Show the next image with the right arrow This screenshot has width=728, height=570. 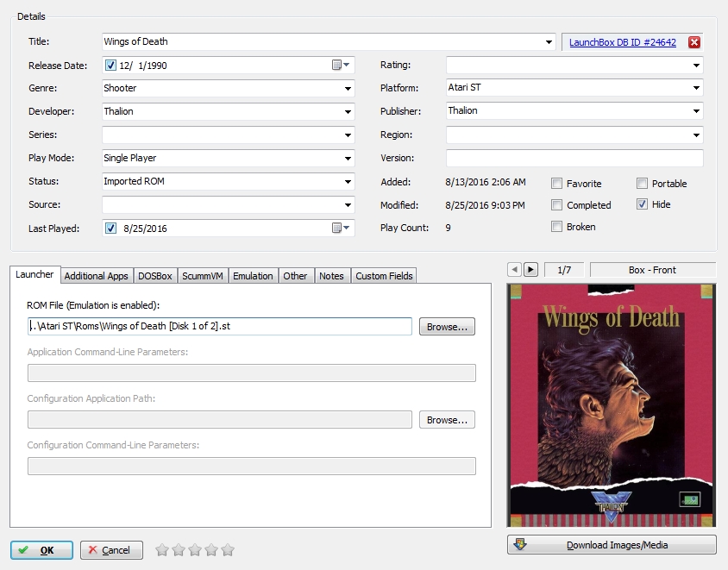coord(530,270)
